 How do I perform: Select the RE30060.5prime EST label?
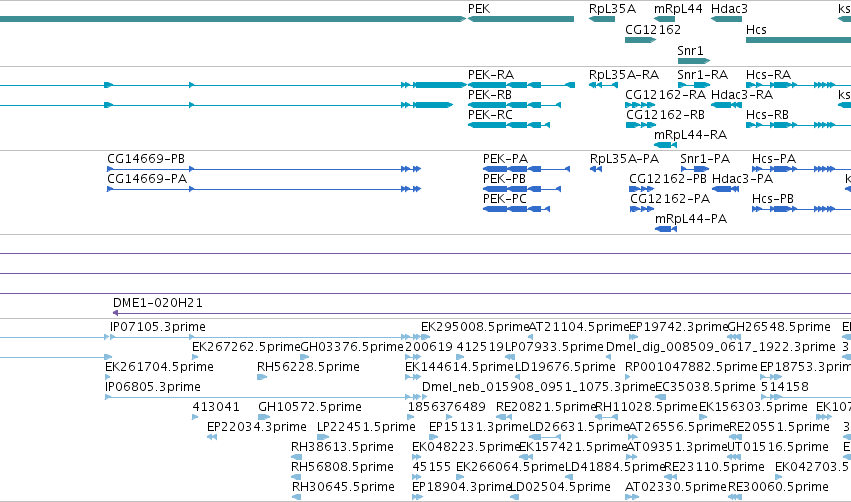tap(778, 487)
